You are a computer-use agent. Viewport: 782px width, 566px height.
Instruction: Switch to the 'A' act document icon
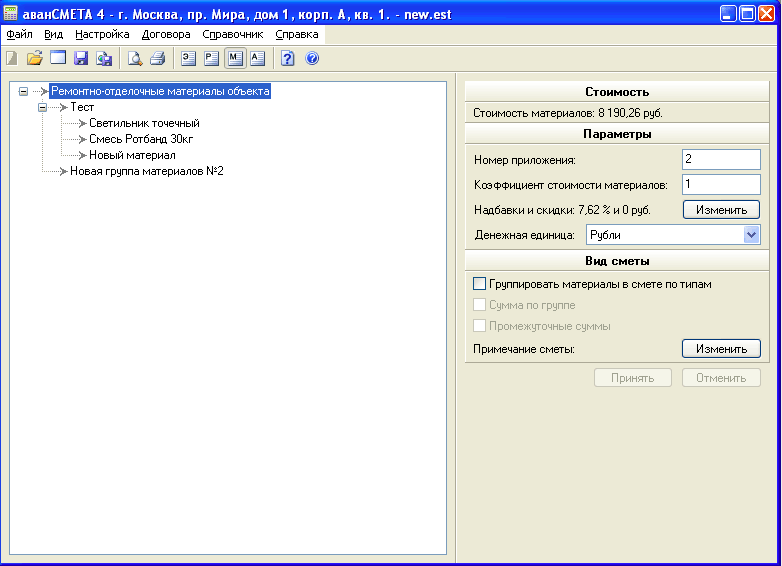click(257, 58)
